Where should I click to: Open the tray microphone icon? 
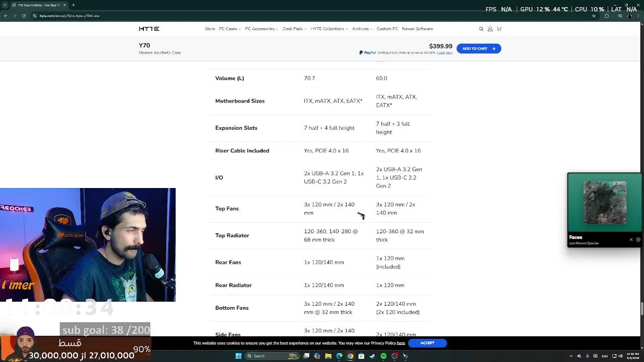[587, 356]
